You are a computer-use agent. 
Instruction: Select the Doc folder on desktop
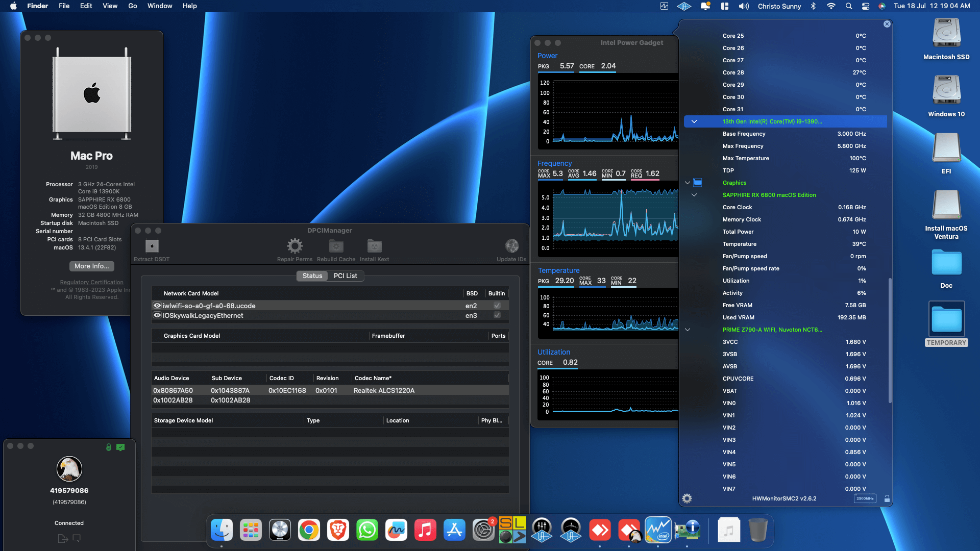tap(946, 268)
